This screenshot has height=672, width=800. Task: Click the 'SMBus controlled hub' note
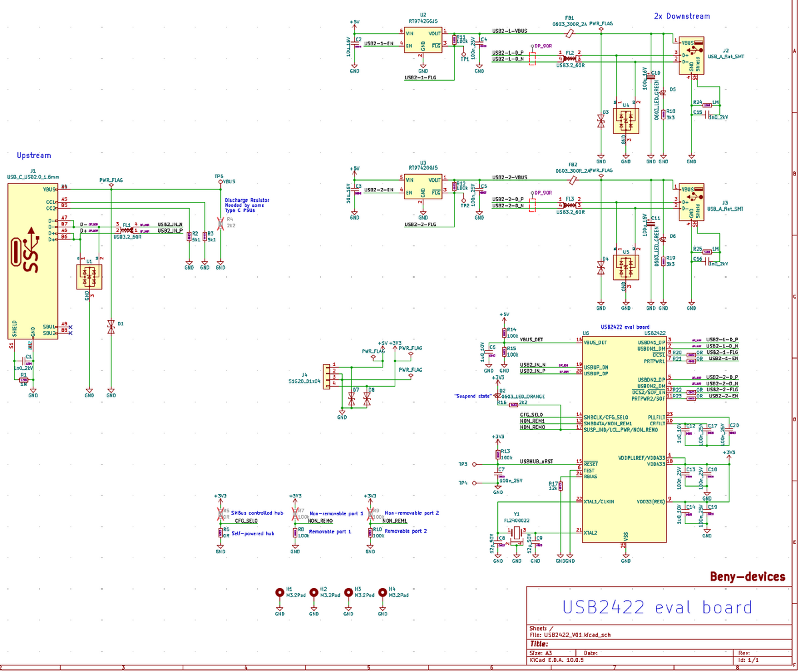coord(257,513)
